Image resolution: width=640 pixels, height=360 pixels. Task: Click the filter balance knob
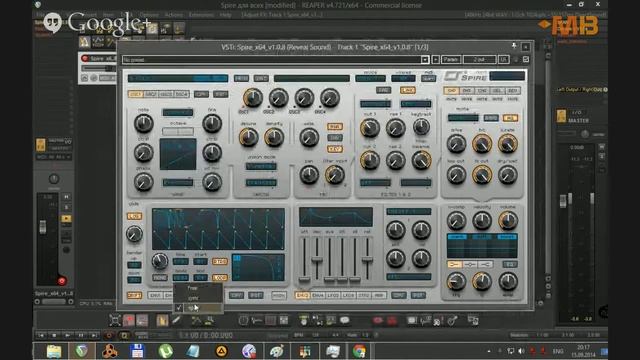421,160
